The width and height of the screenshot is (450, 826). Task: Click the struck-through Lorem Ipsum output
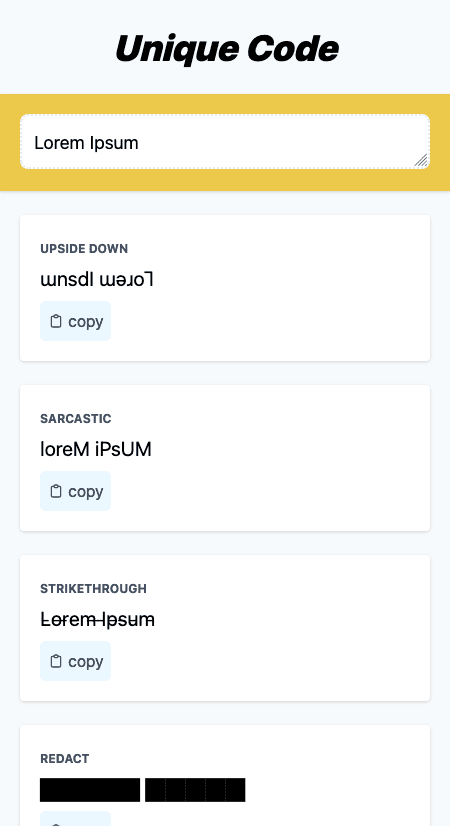(97, 620)
